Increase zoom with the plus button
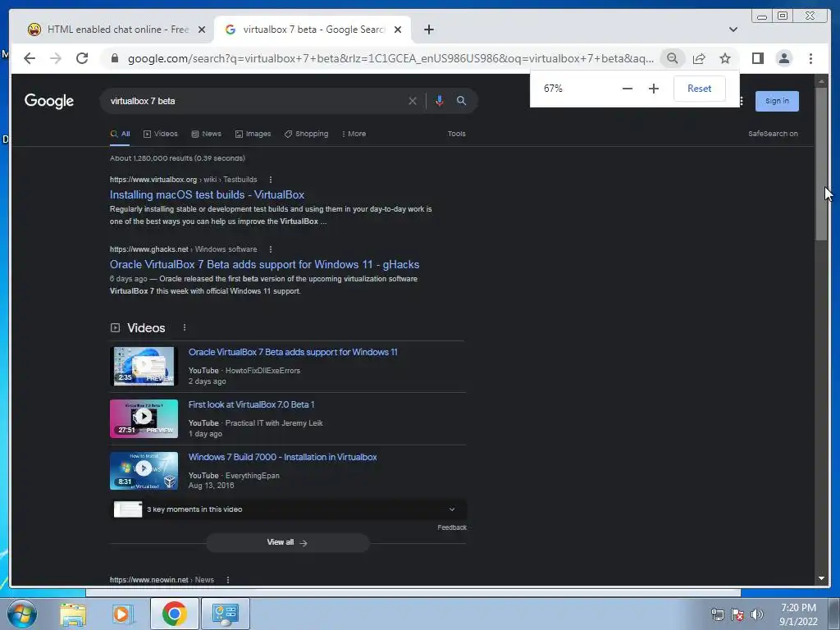 654,89
